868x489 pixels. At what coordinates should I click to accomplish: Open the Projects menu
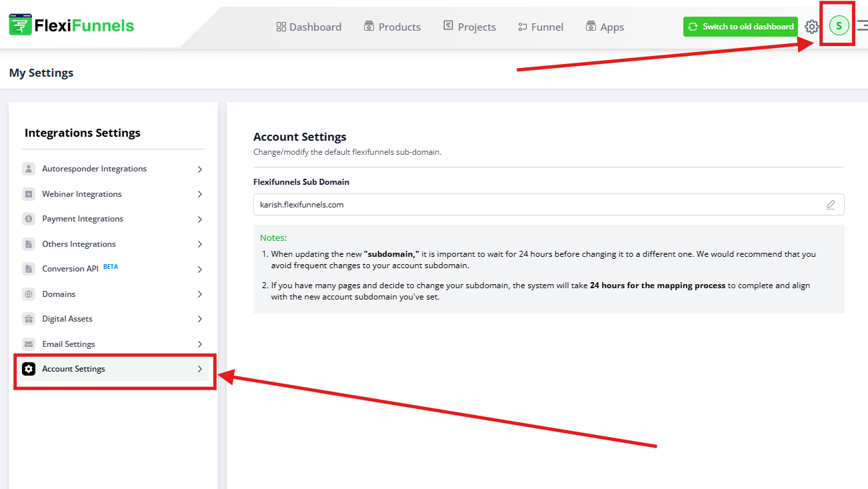[x=469, y=27]
